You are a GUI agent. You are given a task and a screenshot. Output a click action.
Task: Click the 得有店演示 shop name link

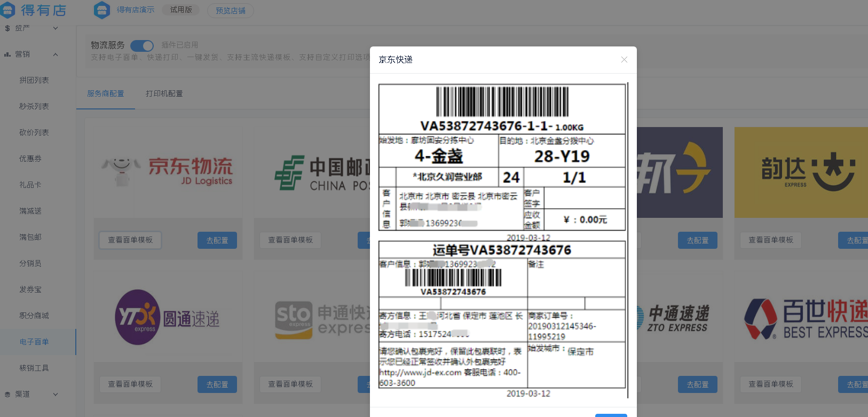[x=136, y=10]
